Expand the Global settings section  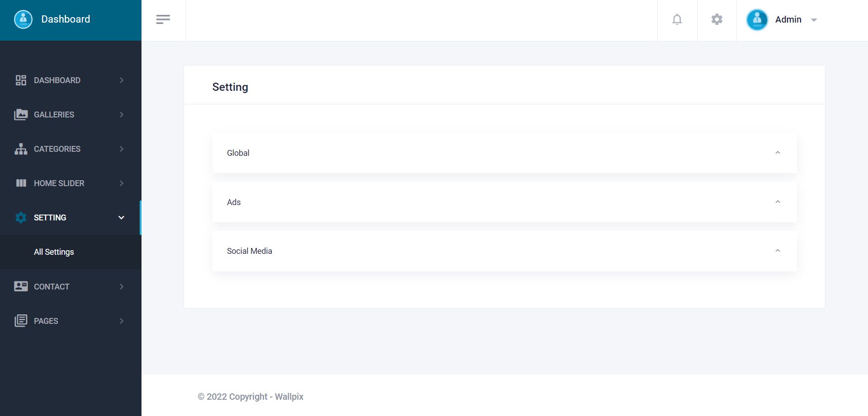click(504, 153)
